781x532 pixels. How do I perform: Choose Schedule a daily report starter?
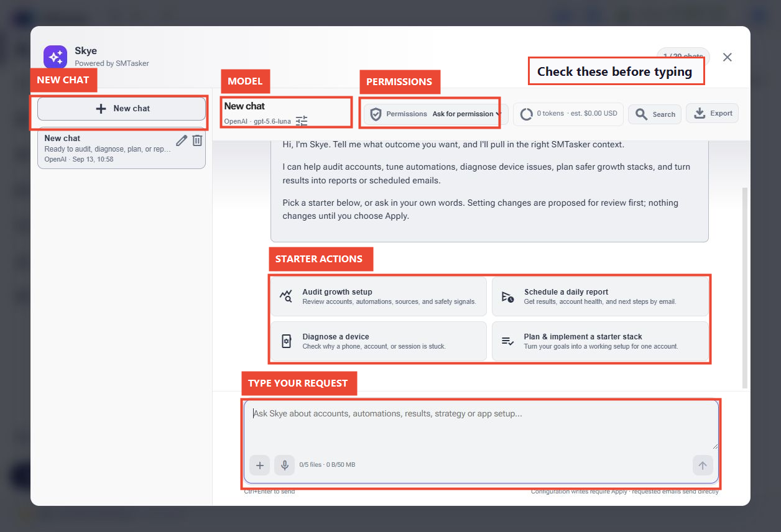click(x=600, y=296)
